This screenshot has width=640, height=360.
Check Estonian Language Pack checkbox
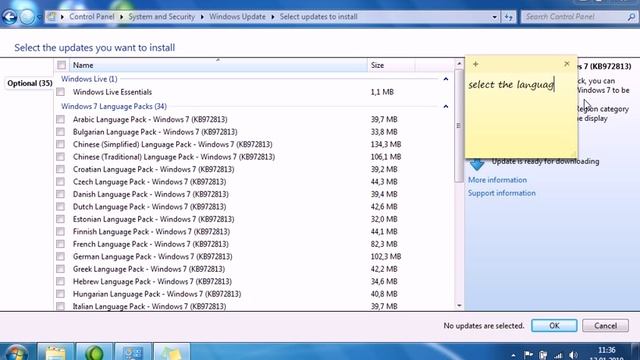[x=61, y=219]
